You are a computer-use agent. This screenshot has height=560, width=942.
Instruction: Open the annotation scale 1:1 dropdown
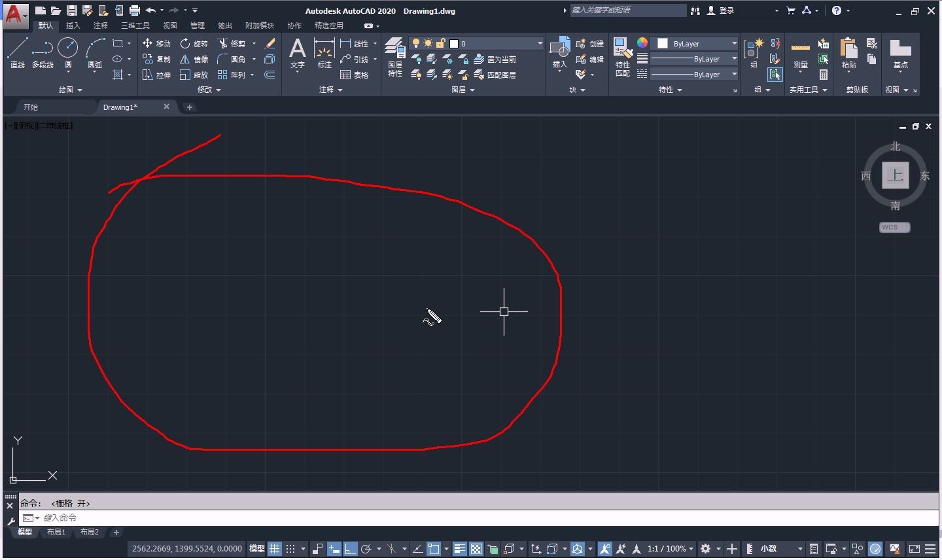(671, 549)
